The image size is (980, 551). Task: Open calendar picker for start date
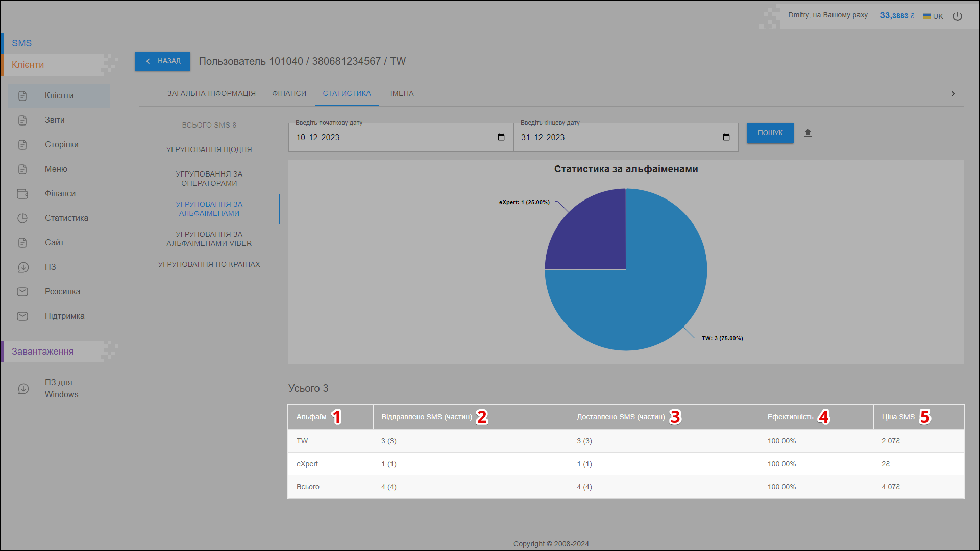[501, 137]
